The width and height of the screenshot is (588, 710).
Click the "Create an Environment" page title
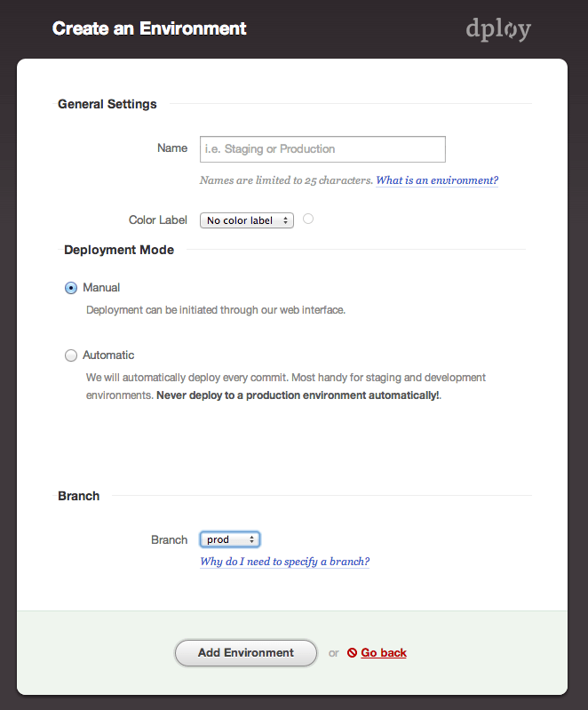coord(149,28)
